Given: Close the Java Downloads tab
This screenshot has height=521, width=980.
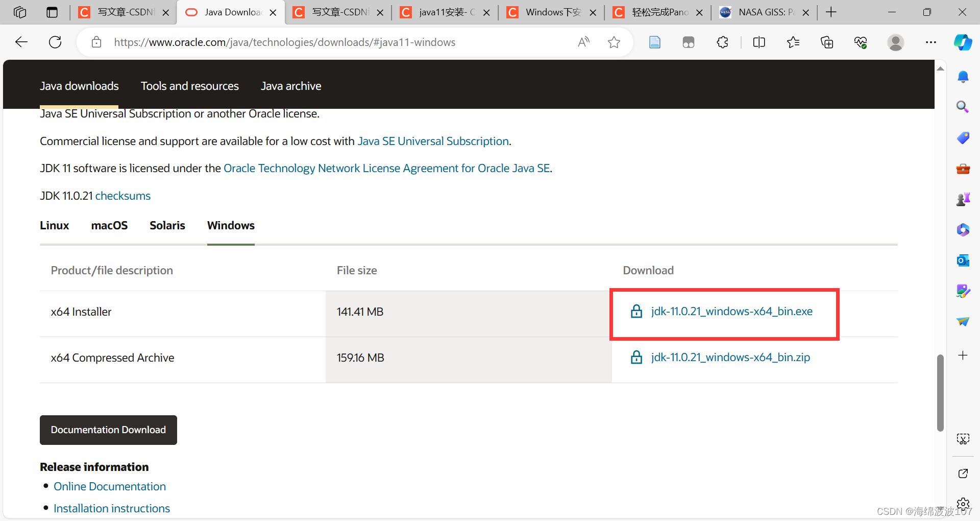Looking at the screenshot, I should click(273, 12).
